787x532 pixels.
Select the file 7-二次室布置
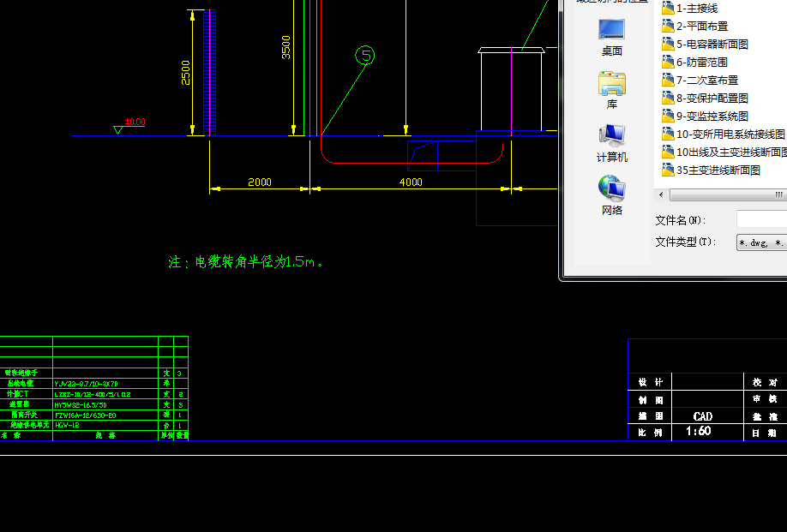(x=700, y=81)
